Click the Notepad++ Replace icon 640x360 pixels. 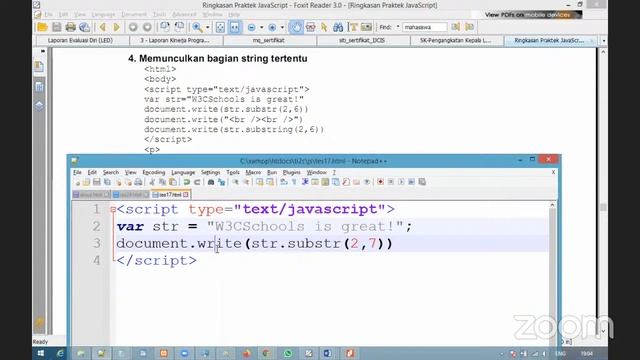click(x=221, y=182)
